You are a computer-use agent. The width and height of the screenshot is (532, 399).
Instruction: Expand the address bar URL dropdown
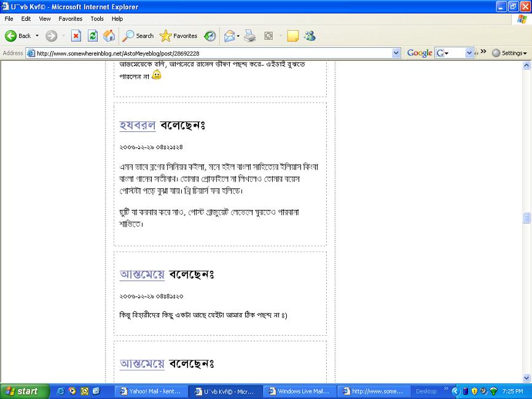[396, 53]
